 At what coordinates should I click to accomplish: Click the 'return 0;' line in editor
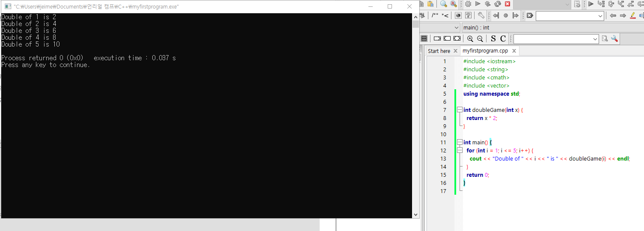pyautogui.click(x=478, y=175)
